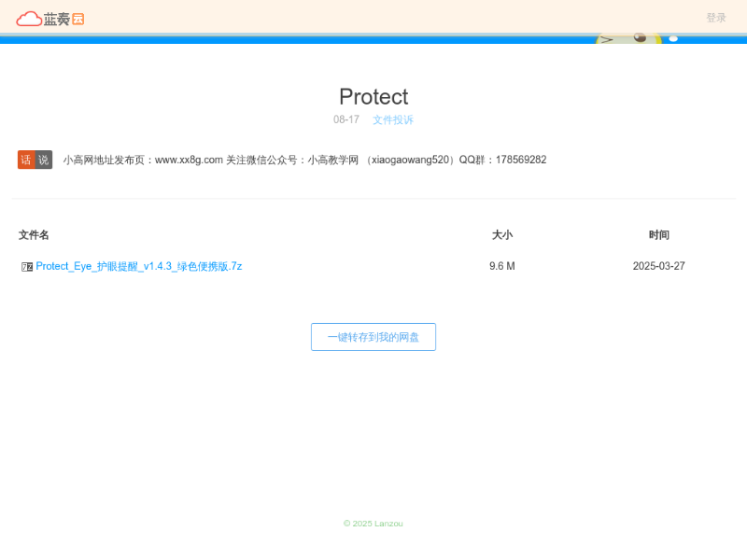The height and width of the screenshot is (560, 747).
Task: Click the 2025-03-27 file date
Action: pyautogui.click(x=659, y=266)
